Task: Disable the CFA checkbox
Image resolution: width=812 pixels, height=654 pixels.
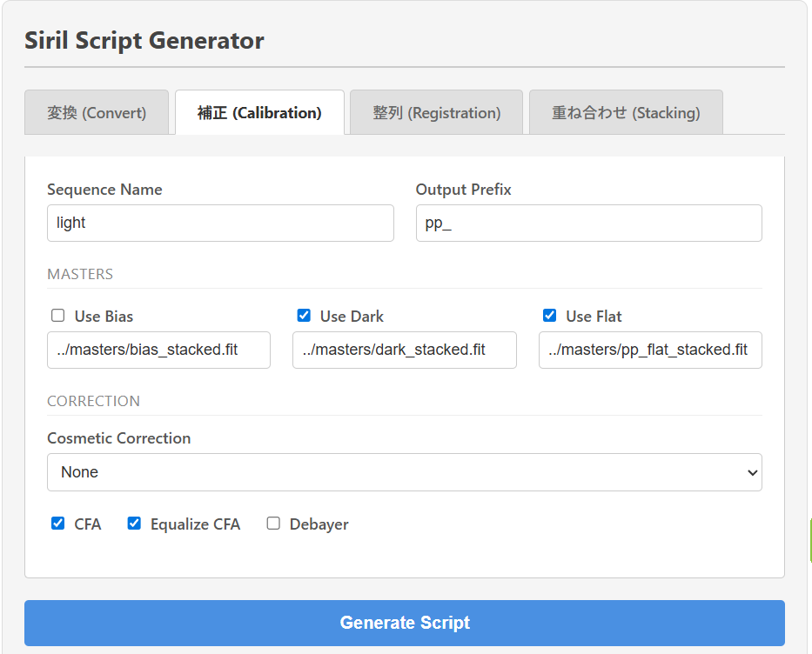Action: (x=58, y=524)
